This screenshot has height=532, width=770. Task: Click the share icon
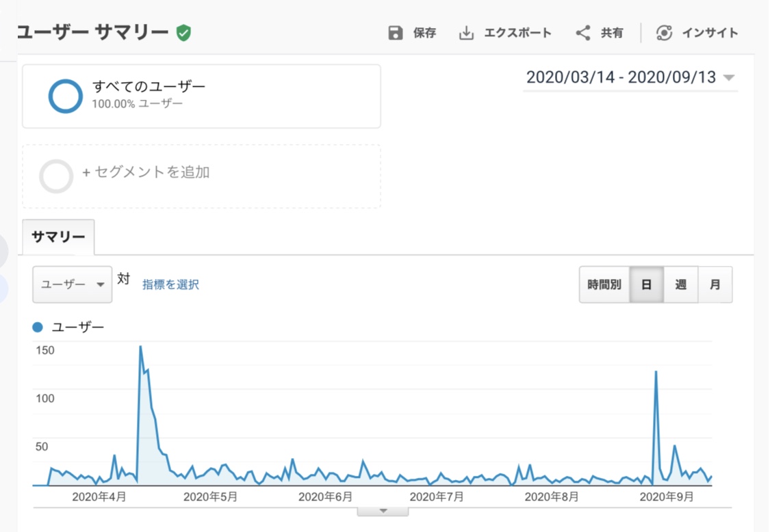click(583, 33)
